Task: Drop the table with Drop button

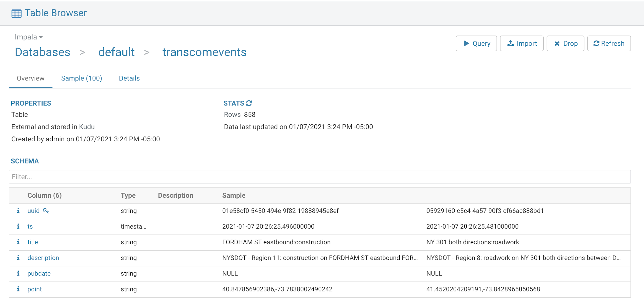Action: [565, 44]
